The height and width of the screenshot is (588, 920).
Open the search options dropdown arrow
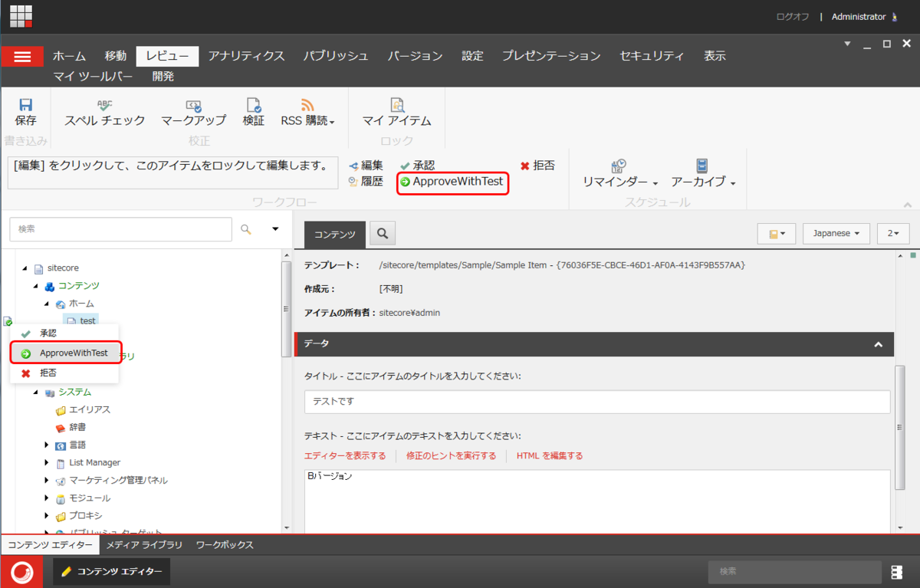(275, 229)
